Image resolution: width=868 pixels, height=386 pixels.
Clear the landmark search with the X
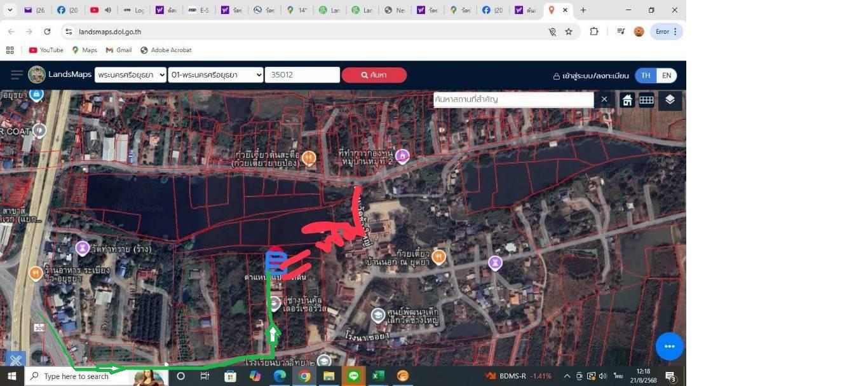coord(604,99)
